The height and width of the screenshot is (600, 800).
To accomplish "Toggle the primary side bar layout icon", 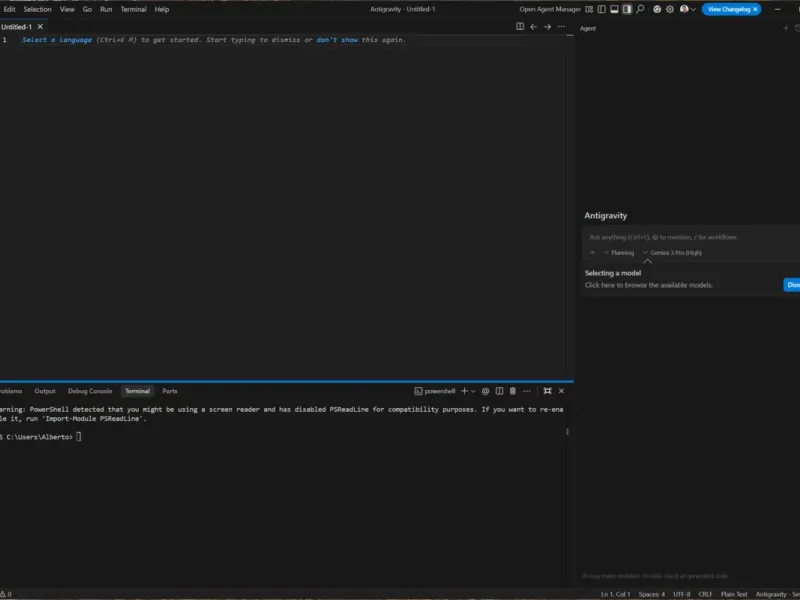I will tap(602, 9).
